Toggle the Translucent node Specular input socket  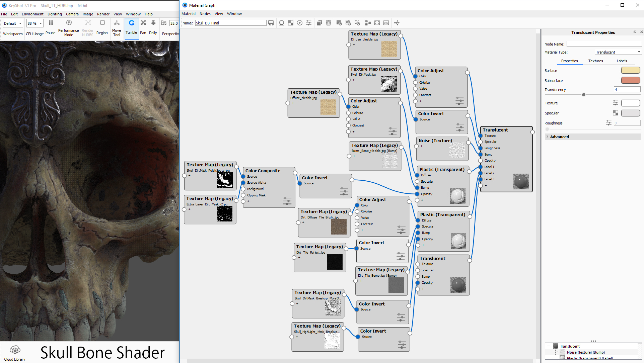click(481, 142)
